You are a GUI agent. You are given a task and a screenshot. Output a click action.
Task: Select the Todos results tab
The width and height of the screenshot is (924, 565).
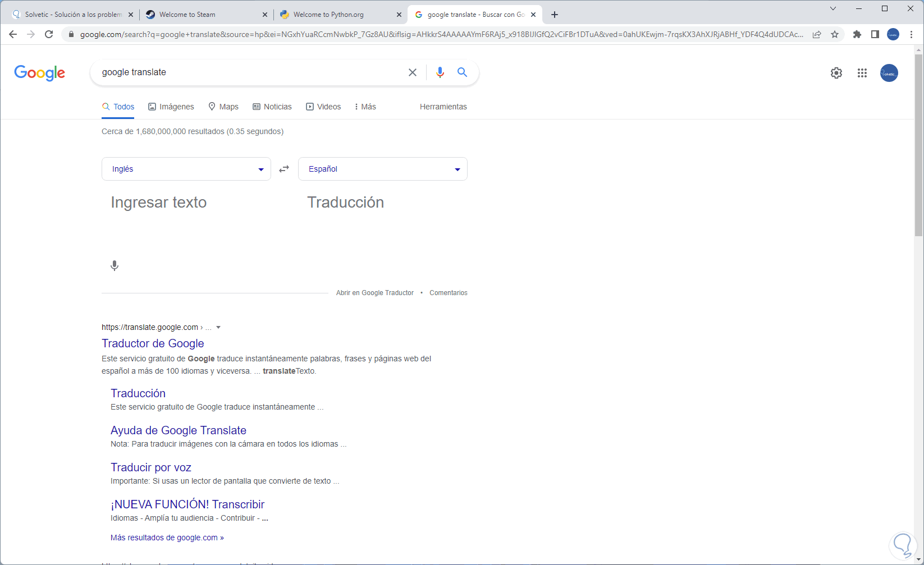tap(118, 107)
